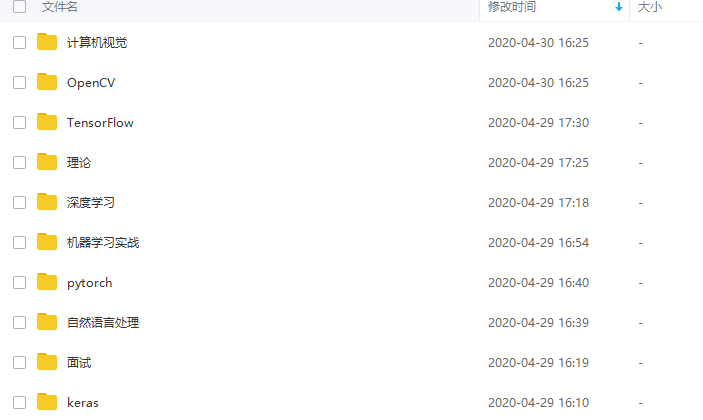Select the keras row modified date 2020-04-29 16:10
This screenshot has height=420, width=703.
[x=538, y=403]
